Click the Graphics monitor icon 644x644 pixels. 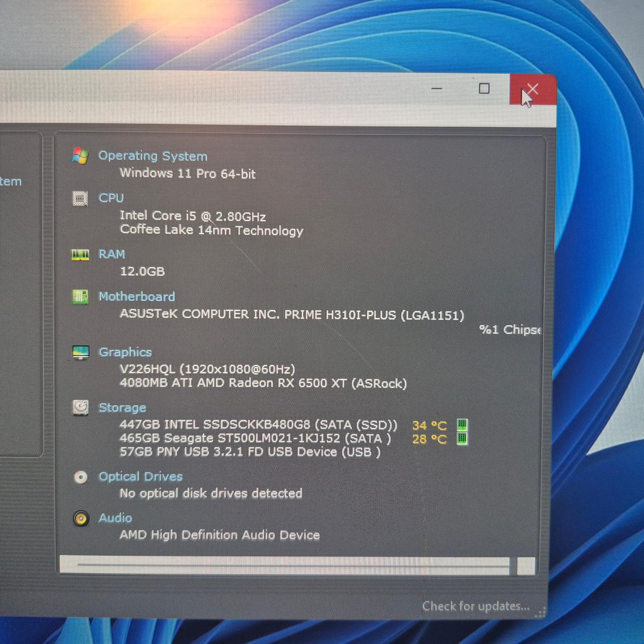pos(81,352)
